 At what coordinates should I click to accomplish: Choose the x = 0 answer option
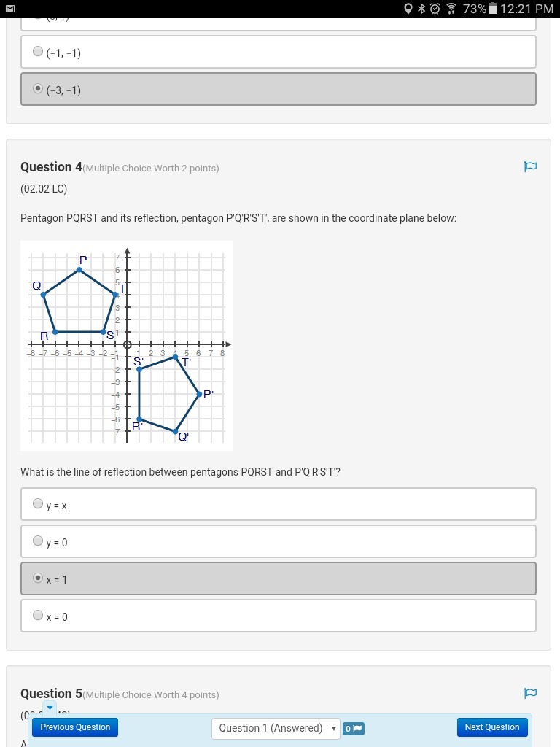point(38,615)
